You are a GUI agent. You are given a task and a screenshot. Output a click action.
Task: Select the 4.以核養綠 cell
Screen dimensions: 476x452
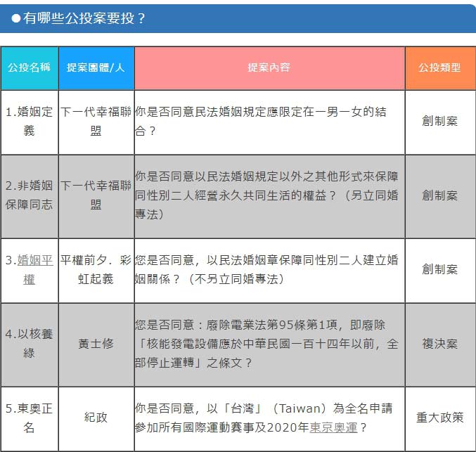click(x=29, y=344)
